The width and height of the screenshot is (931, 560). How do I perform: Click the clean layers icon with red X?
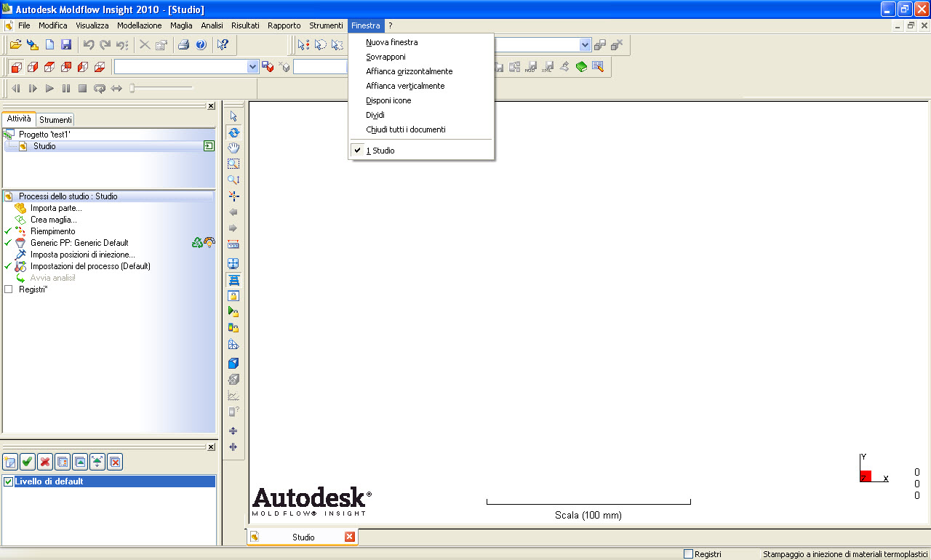[x=115, y=461]
